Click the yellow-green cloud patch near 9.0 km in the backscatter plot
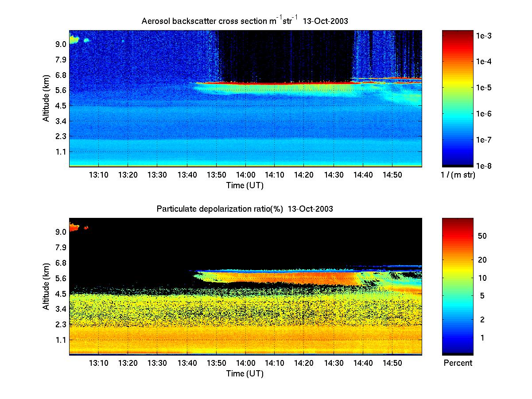Screen dimensions: 532x399 click(74, 40)
